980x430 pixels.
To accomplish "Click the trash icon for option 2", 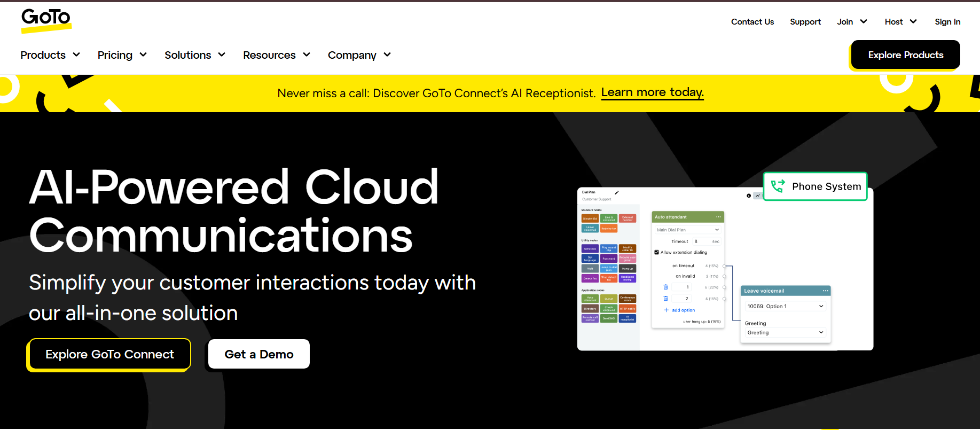I will coord(665,299).
